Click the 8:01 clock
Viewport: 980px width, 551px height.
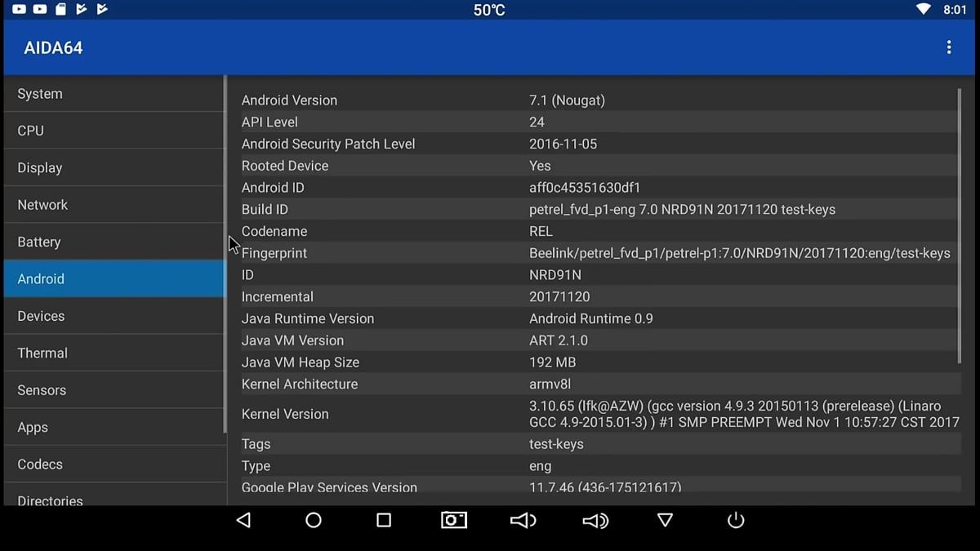click(x=955, y=10)
